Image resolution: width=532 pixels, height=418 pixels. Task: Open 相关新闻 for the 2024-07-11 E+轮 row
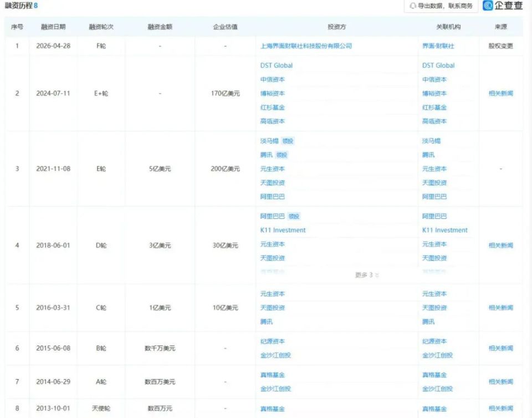pyautogui.click(x=501, y=93)
